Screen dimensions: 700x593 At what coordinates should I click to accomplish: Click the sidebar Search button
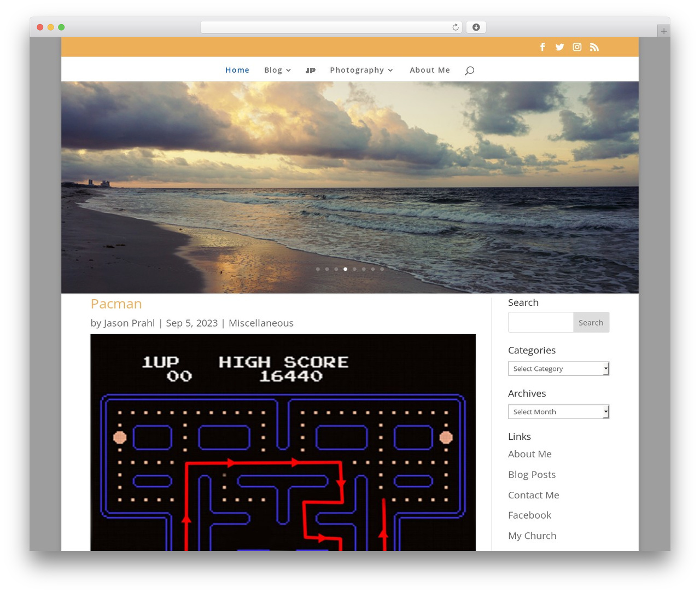click(x=591, y=323)
